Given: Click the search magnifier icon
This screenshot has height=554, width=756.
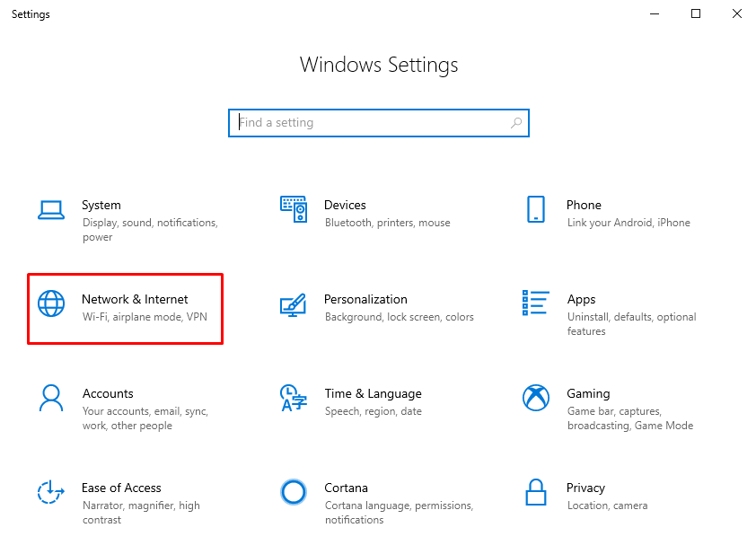Looking at the screenshot, I should 516,123.
